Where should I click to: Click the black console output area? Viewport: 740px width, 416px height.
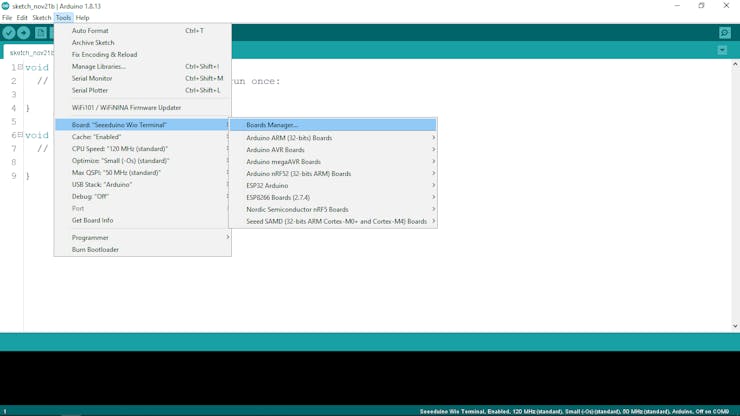370,378
